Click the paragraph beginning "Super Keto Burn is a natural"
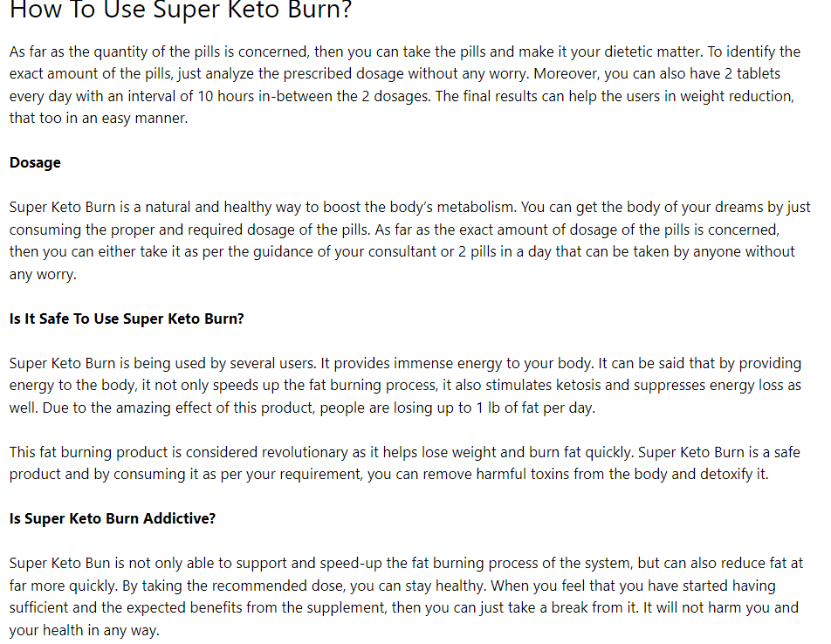This screenshot has height=644, width=831. click(409, 241)
